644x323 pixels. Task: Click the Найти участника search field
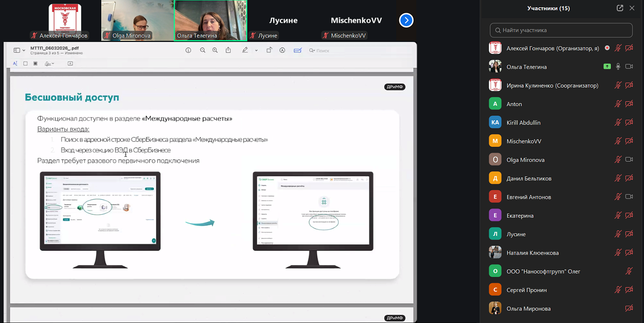[x=561, y=30]
